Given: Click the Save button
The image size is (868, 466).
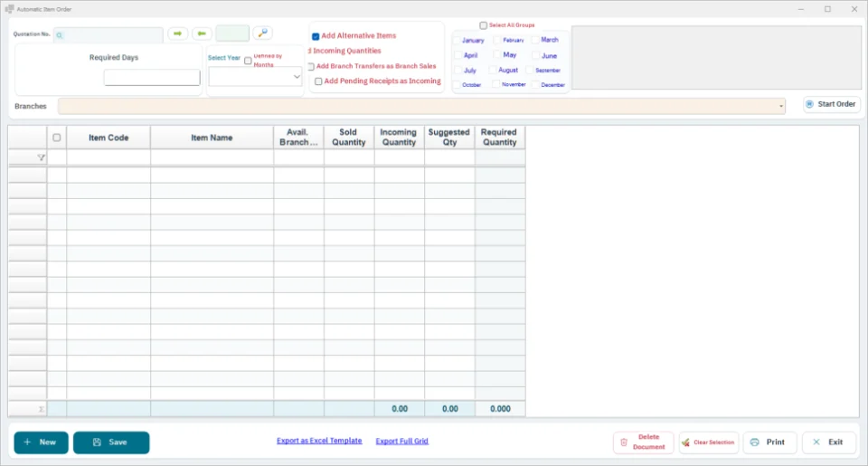Looking at the screenshot, I should (x=111, y=442).
